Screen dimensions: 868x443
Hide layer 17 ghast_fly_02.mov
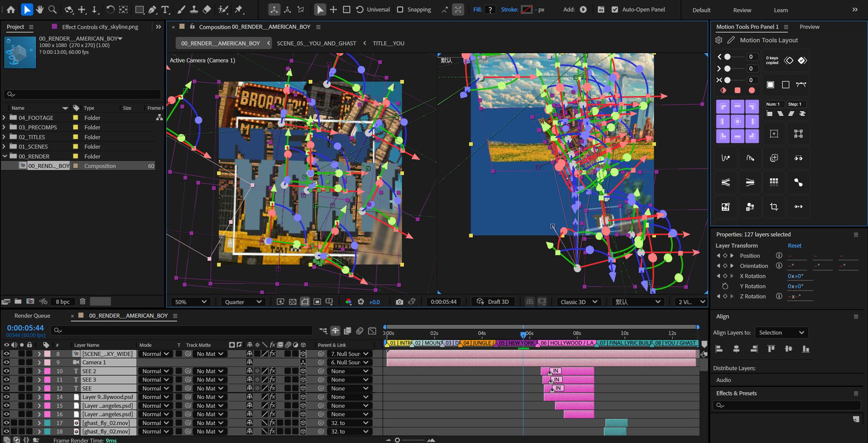pos(6,423)
